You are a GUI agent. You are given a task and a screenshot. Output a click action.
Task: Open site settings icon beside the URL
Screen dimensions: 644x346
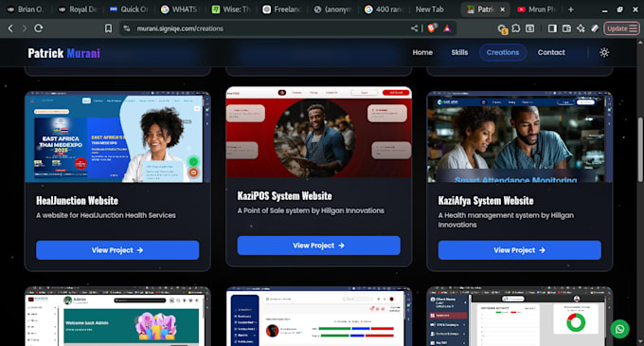[127, 28]
